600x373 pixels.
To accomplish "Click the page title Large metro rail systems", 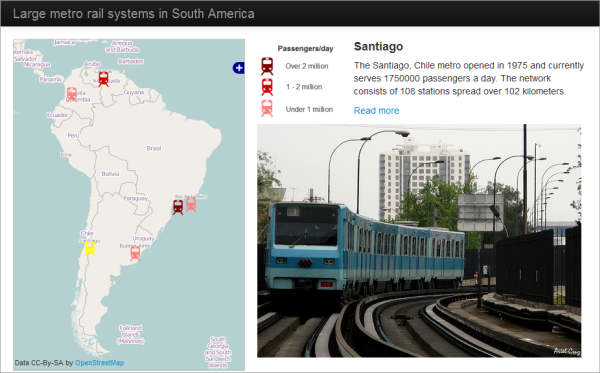I will click(134, 14).
